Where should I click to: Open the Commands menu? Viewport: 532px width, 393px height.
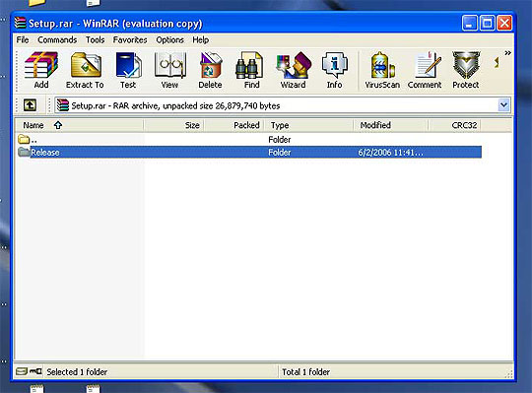(x=57, y=40)
